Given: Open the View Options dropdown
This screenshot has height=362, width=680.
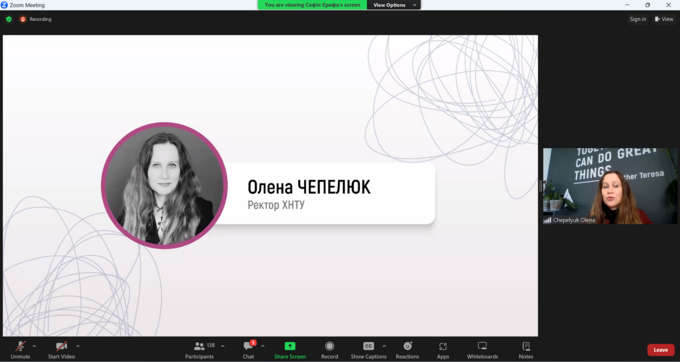Looking at the screenshot, I should (394, 5).
